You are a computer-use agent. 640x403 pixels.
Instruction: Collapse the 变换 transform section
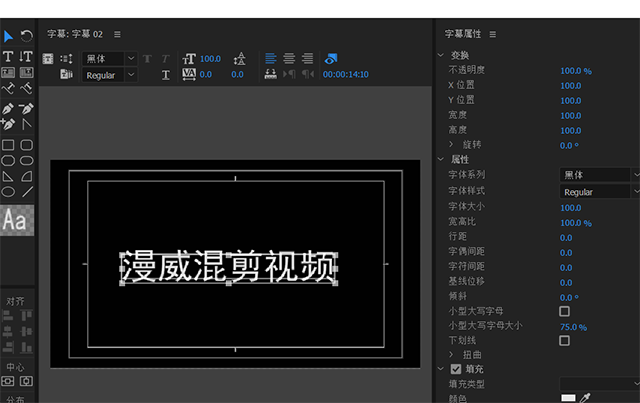(x=443, y=55)
